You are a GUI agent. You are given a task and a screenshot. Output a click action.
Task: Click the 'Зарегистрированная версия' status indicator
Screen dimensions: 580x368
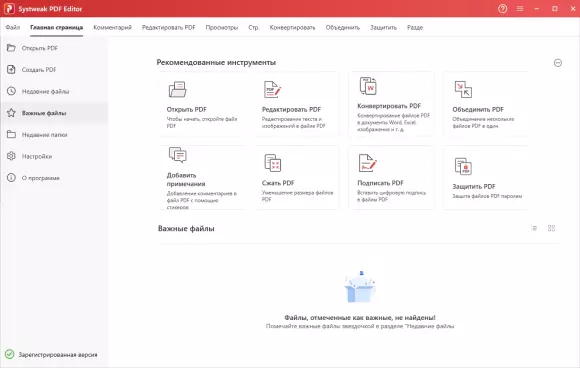[51, 354]
